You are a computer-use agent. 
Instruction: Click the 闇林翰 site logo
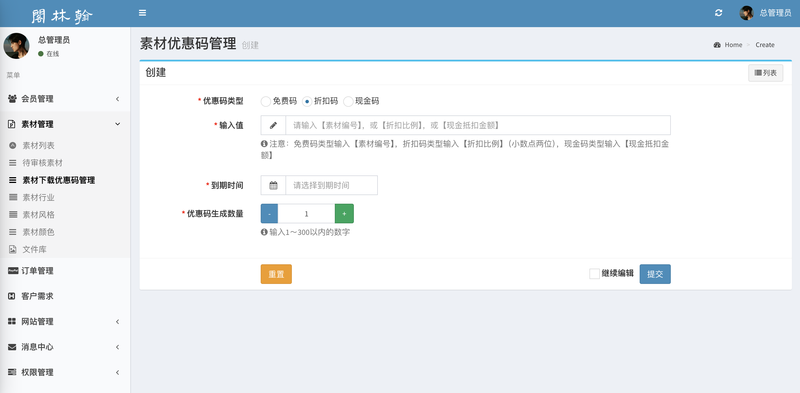[62, 15]
